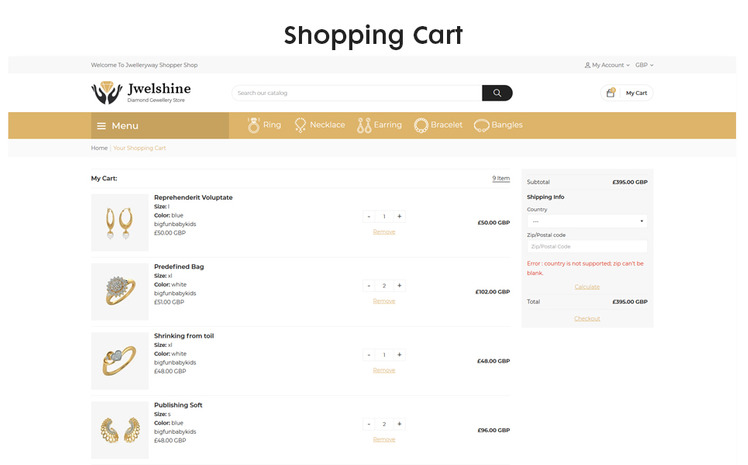Decrease quantity of Publishing Soft
This screenshot has width=748, height=465.
pos(369,424)
